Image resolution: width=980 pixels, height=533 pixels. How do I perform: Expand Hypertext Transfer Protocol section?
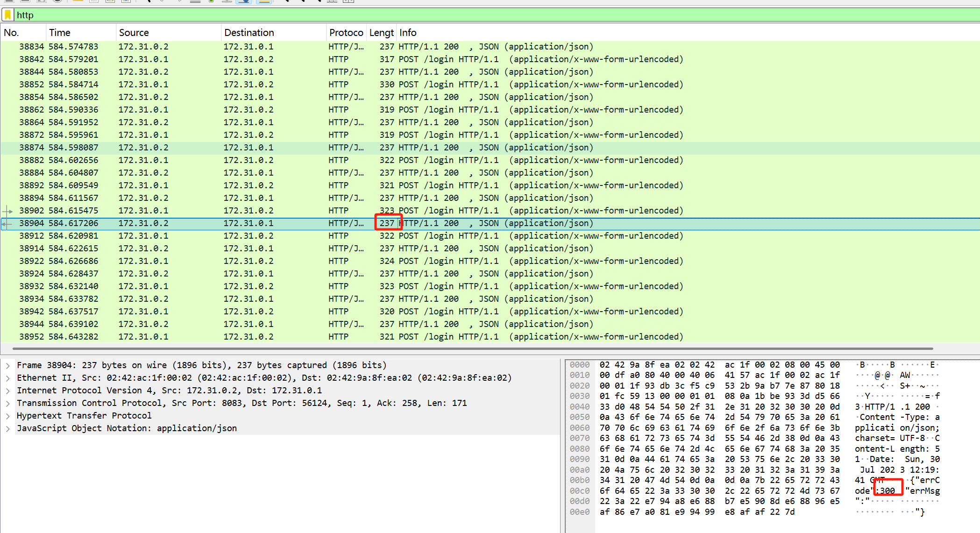[x=8, y=416]
